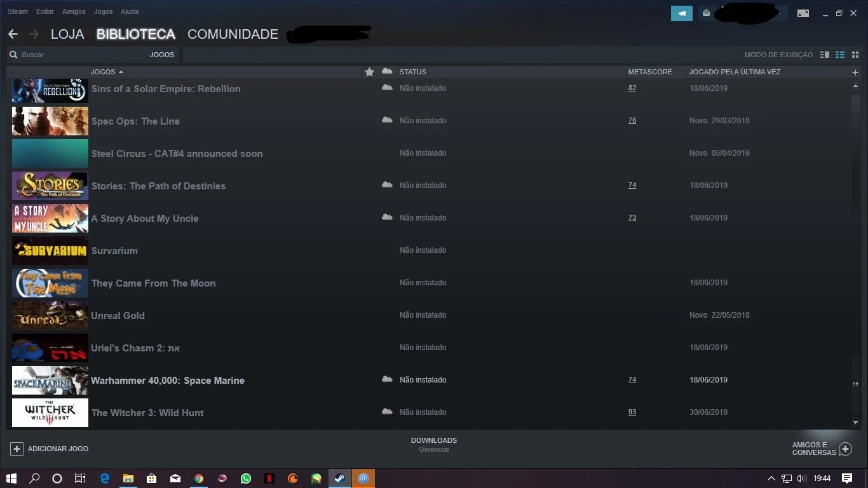Click Stories: The Path of Destinies thumbnail
This screenshot has height=488, width=868.
(x=50, y=186)
